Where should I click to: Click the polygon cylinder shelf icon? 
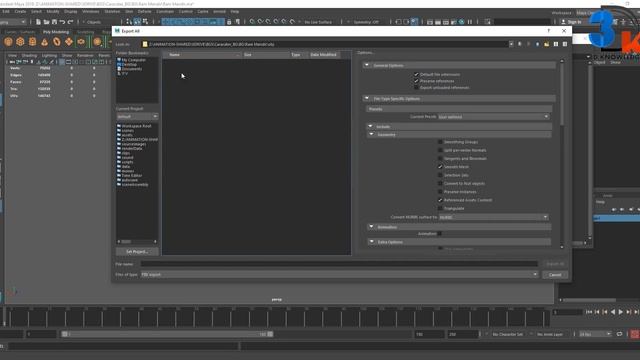(32, 42)
